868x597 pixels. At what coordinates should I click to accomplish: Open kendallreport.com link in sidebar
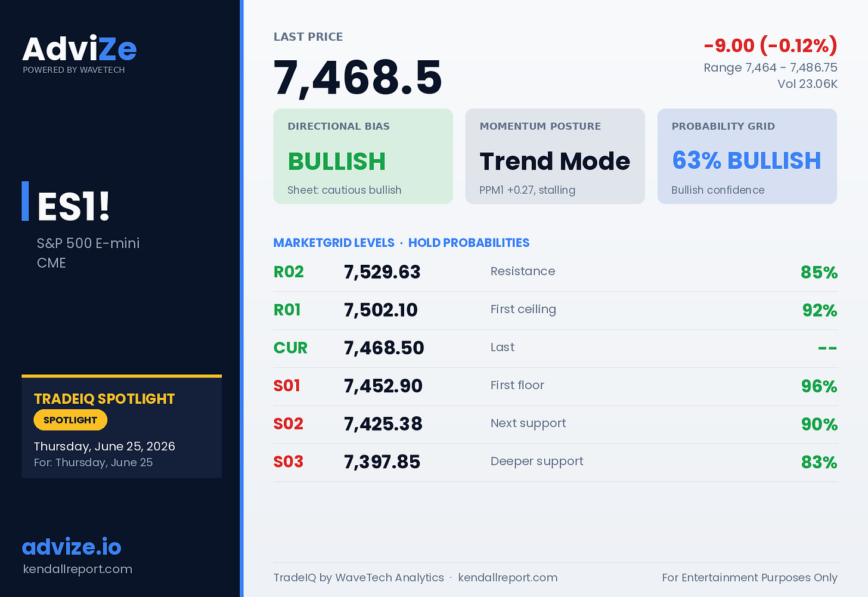click(77, 569)
